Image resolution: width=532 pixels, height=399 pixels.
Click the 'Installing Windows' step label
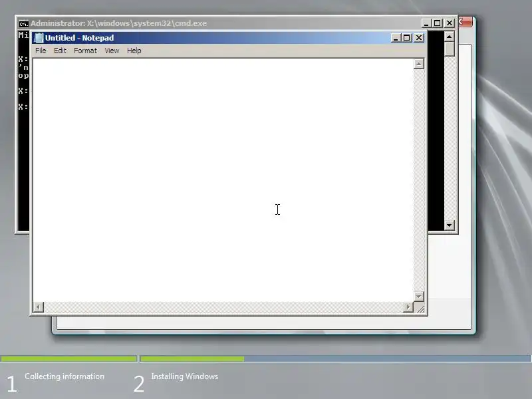[x=185, y=376]
